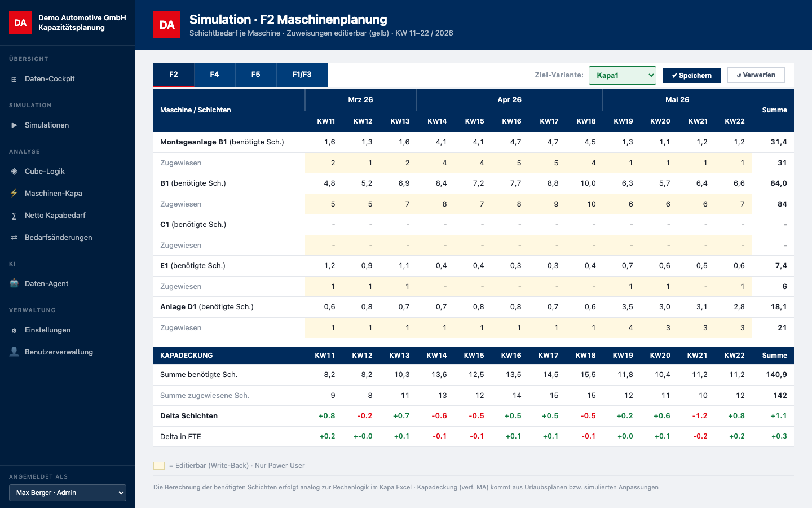Click the Verwerfen button
The width and height of the screenshot is (812, 508).
pos(756,75)
